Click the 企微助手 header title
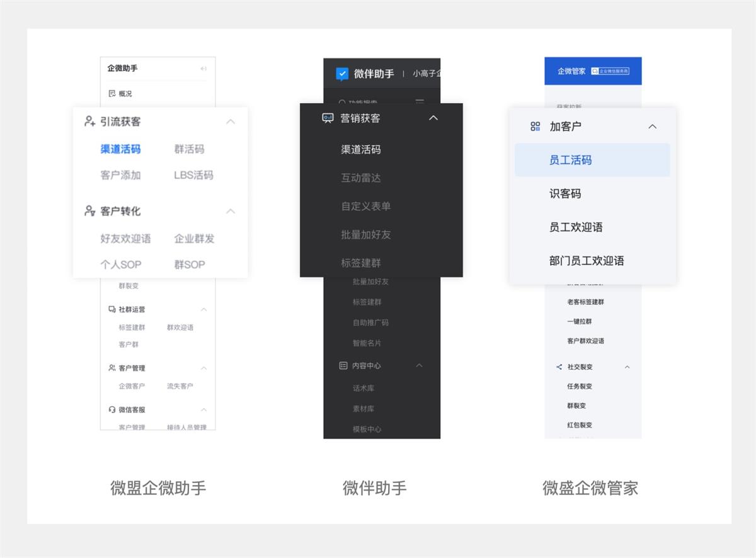Image resolution: width=756 pixels, height=558 pixels. [x=122, y=68]
